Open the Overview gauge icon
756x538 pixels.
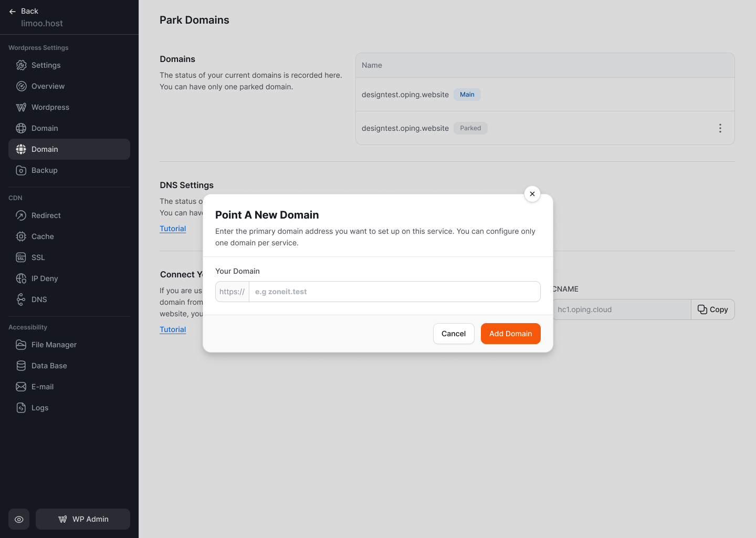[x=21, y=86]
